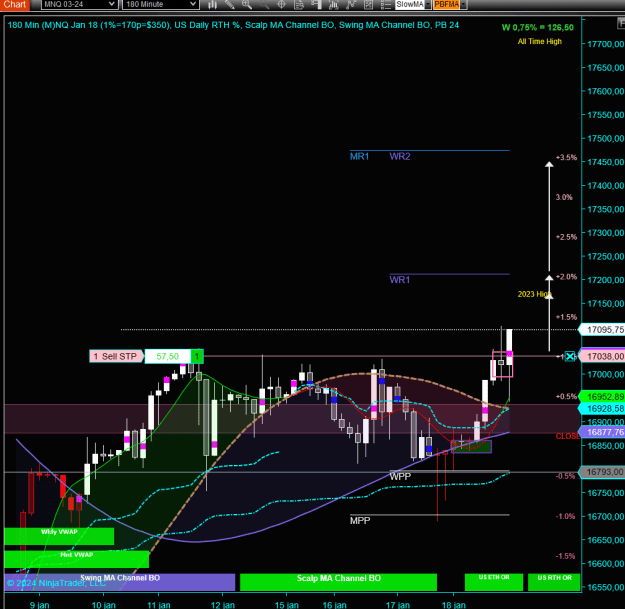Click the 17095,75 price marker
Image resolution: width=625 pixels, height=609 pixels.
click(603, 330)
